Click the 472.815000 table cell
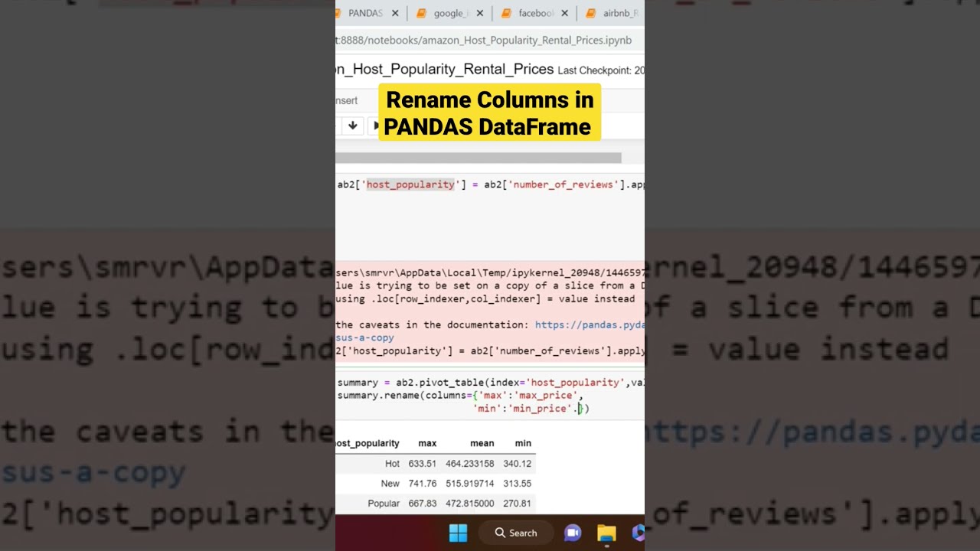Viewport: 980px width, 551px height. coord(470,504)
